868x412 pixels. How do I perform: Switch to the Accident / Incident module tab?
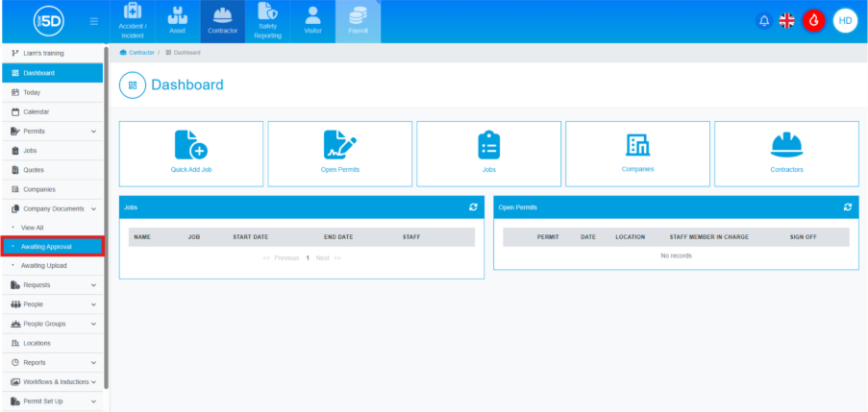point(133,22)
